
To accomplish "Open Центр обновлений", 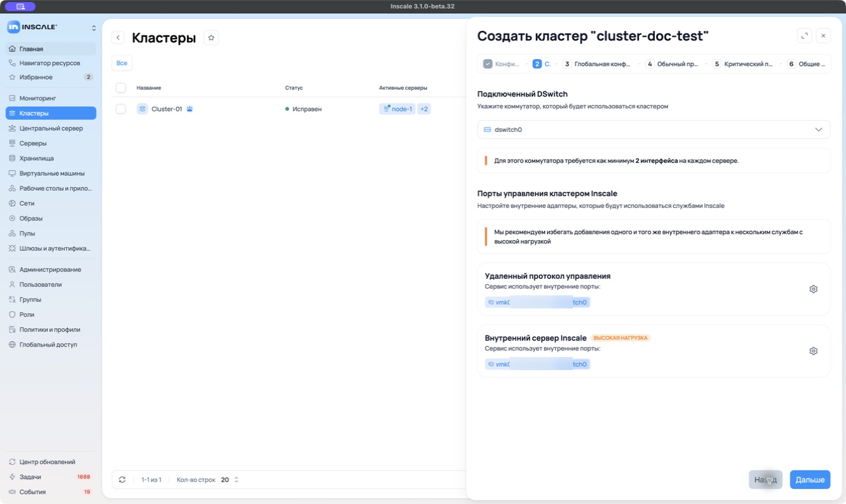I will (x=51, y=462).
